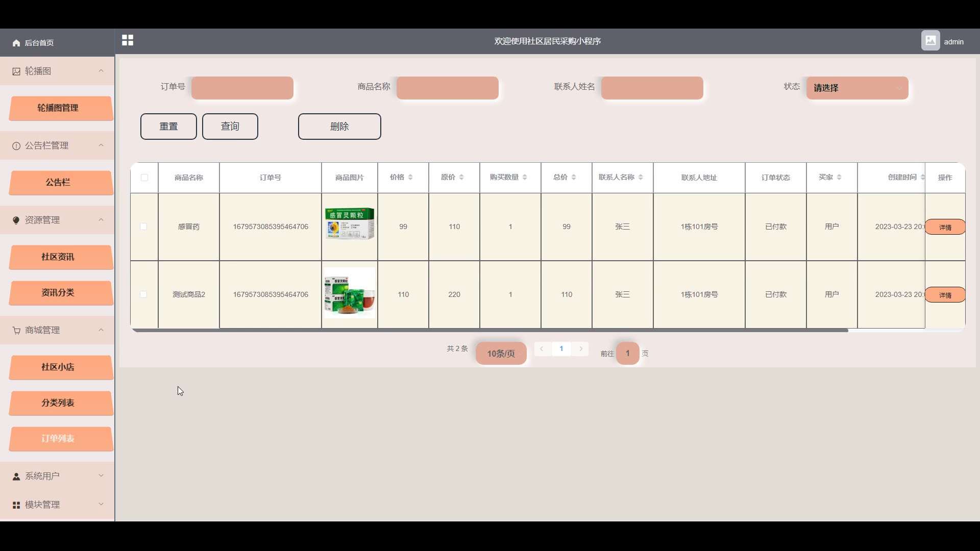Check the checkbox for 测试商品2 row
980x551 pixels.
[143, 294]
